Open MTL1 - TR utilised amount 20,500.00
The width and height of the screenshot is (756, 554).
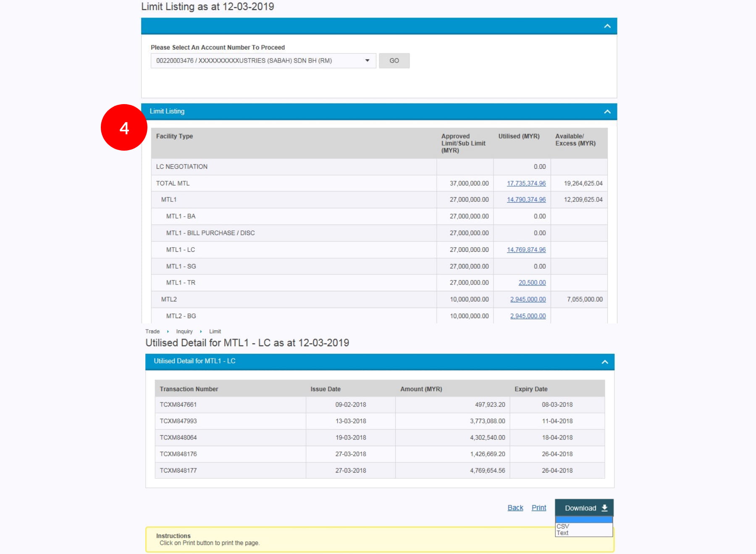(532, 283)
